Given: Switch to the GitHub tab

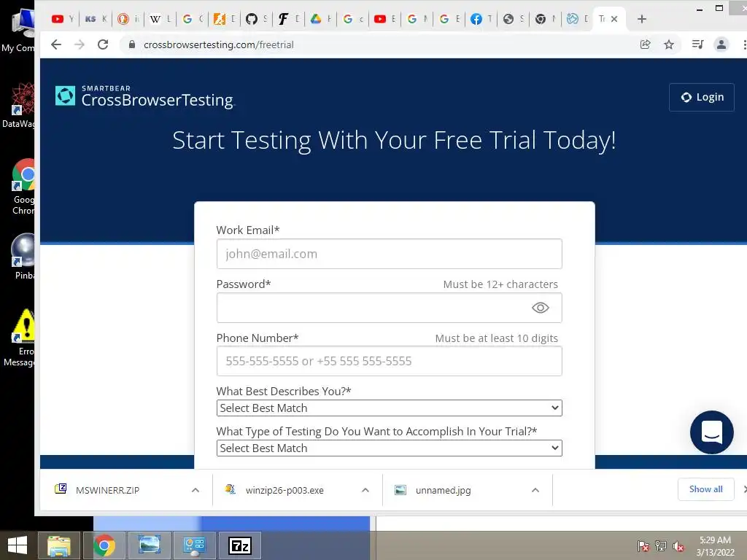Looking at the screenshot, I should coord(256,19).
